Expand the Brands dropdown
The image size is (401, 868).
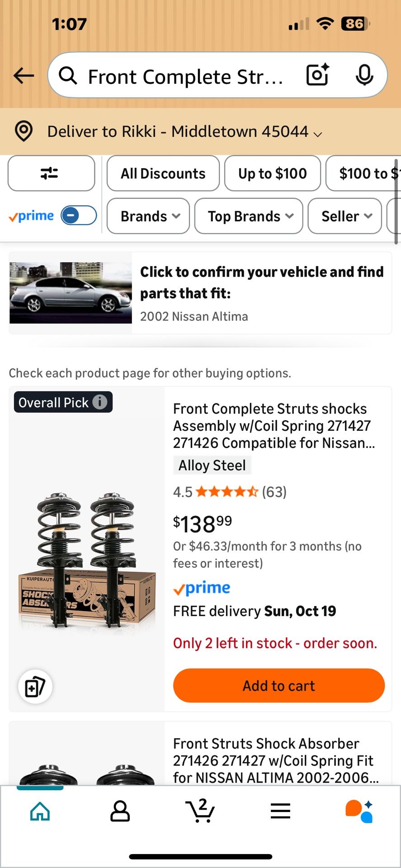(148, 216)
